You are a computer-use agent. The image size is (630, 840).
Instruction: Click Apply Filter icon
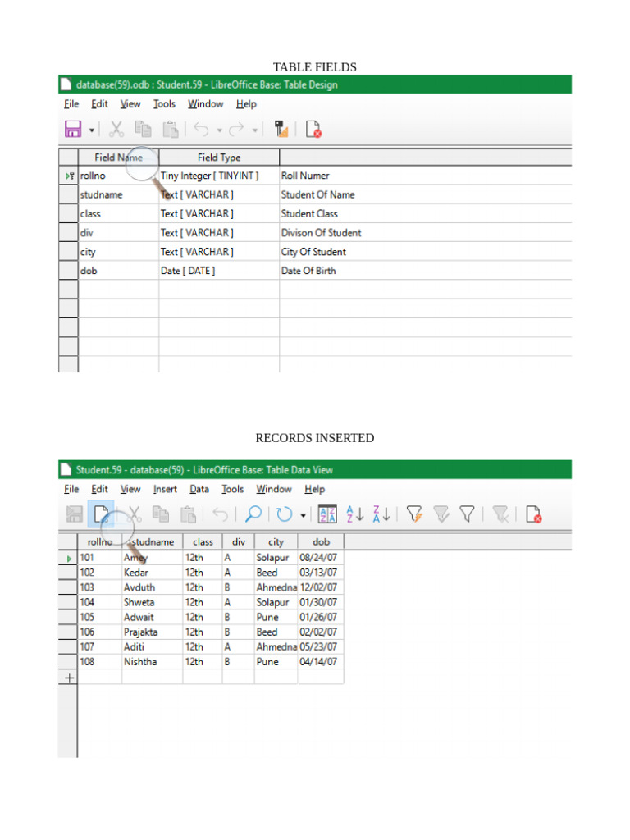click(441, 514)
